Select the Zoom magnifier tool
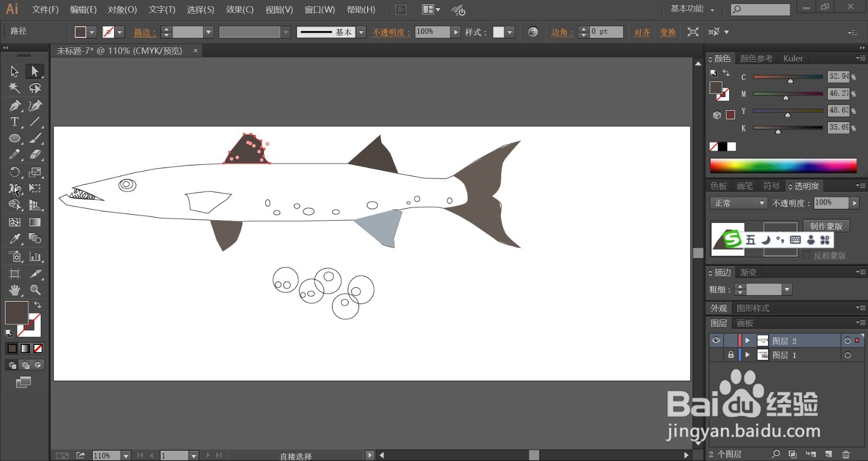The width and height of the screenshot is (868, 461). click(x=35, y=290)
